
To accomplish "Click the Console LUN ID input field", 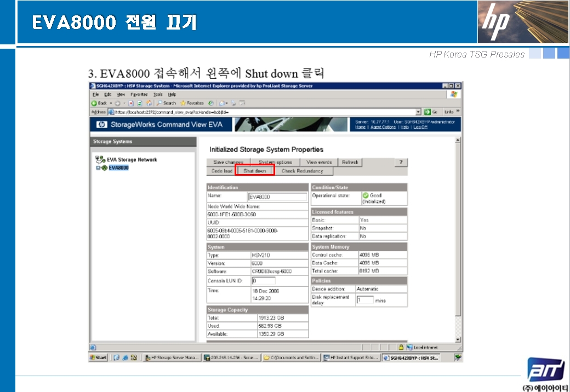I will point(264,280).
